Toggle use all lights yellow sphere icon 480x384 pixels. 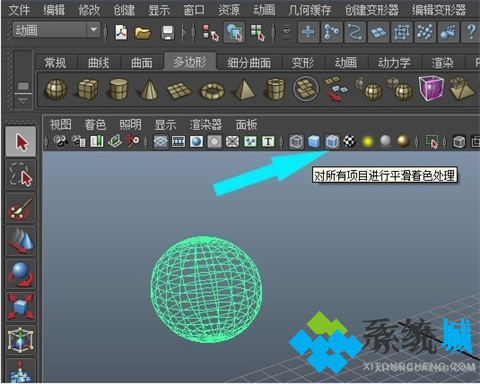pyautogui.click(x=368, y=142)
